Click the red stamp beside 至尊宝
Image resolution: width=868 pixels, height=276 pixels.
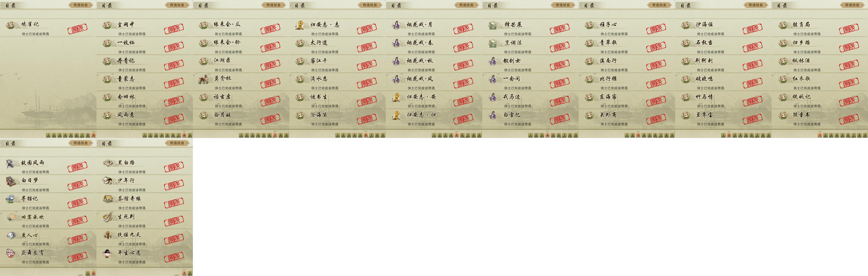tap(752, 119)
